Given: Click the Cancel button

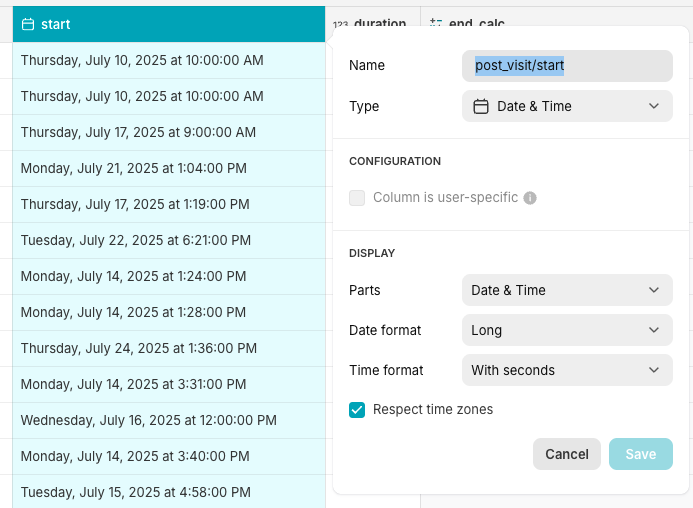Looking at the screenshot, I should pos(567,454).
